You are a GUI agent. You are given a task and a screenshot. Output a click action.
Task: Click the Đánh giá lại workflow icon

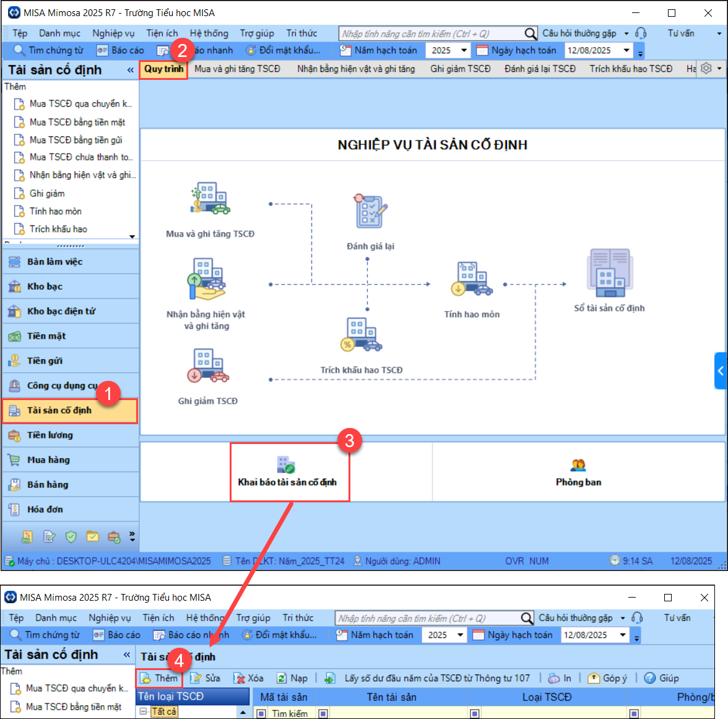[x=370, y=211]
